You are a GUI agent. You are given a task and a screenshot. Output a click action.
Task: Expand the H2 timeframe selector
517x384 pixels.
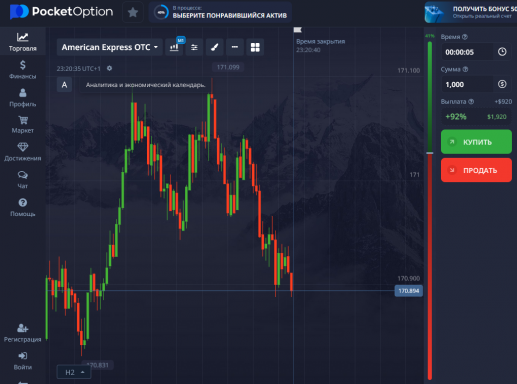tap(74, 372)
